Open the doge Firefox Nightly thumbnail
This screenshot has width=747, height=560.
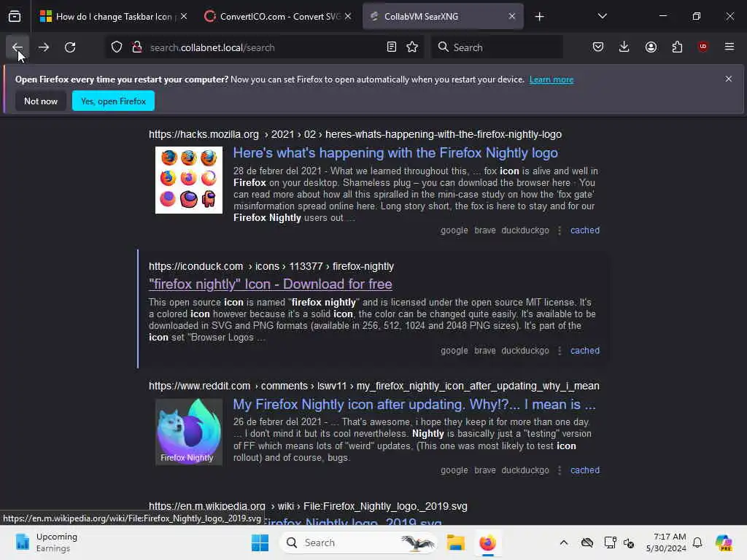point(189,432)
